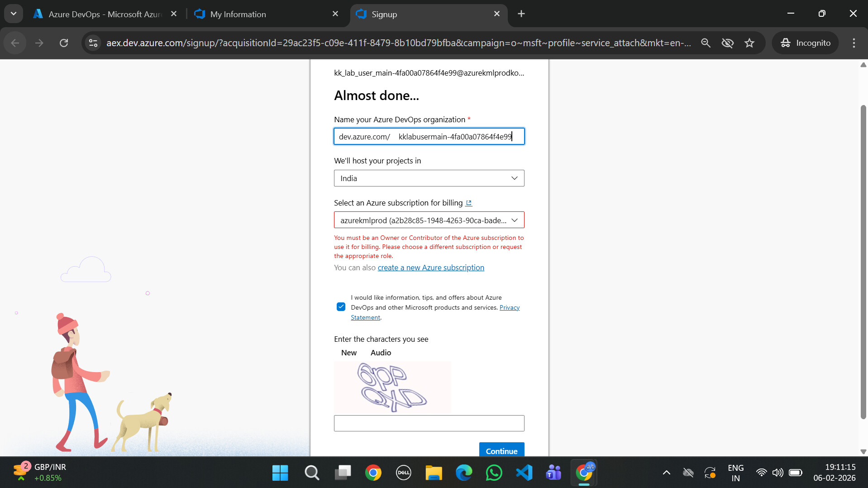Viewport: 868px width, 488px height.
Task: Switch to the My Information tab
Action: point(267,14)
